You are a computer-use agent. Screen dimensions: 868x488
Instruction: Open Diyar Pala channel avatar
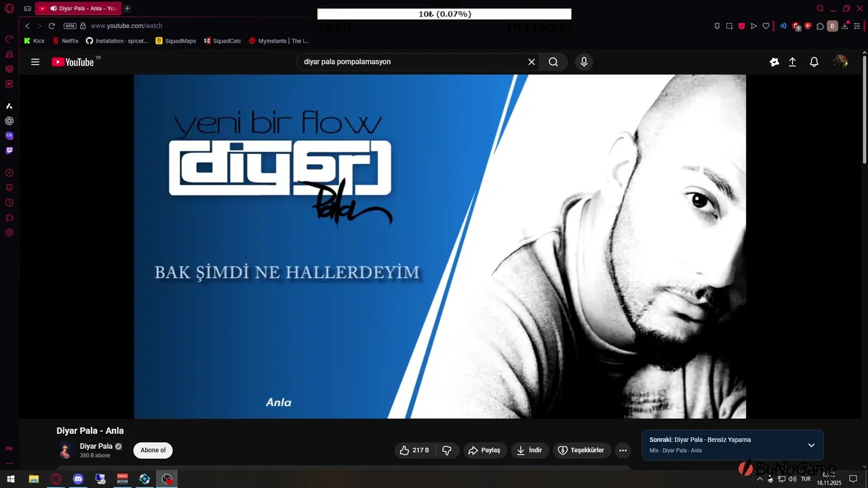click(65, 450)
